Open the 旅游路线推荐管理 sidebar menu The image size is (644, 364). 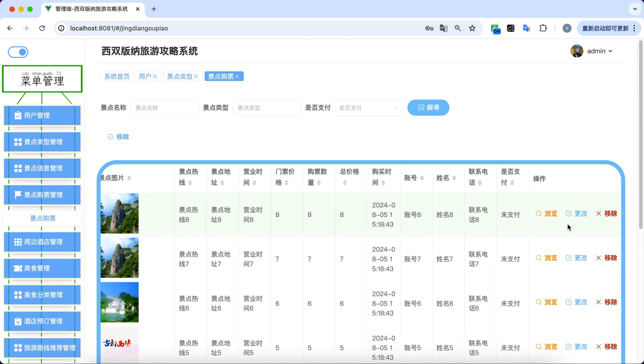(x=42, y=348)
